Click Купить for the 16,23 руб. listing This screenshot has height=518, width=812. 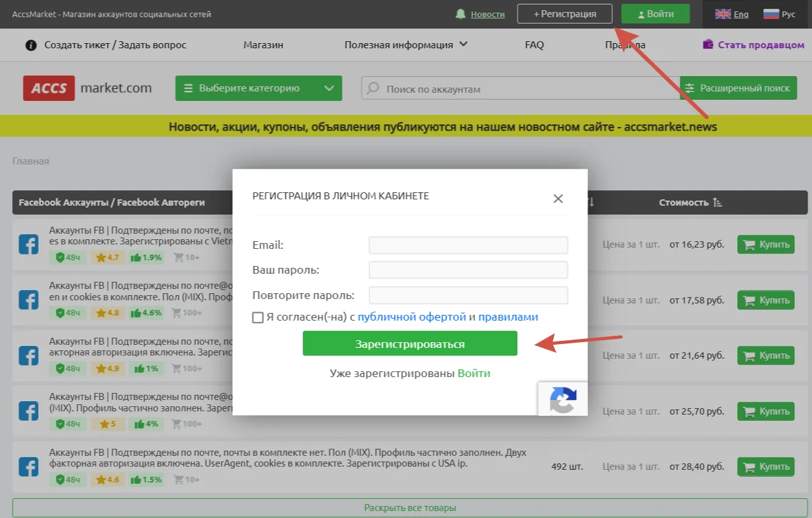click(766, 244)
